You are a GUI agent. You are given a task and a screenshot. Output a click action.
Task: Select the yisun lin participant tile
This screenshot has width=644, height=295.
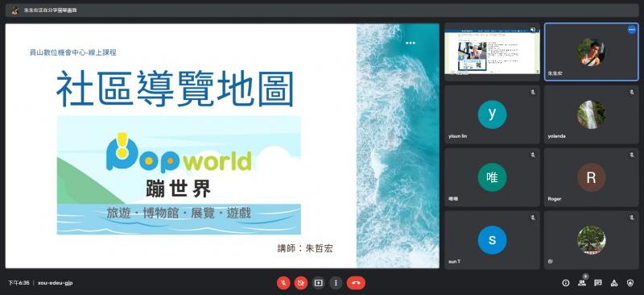492,114
